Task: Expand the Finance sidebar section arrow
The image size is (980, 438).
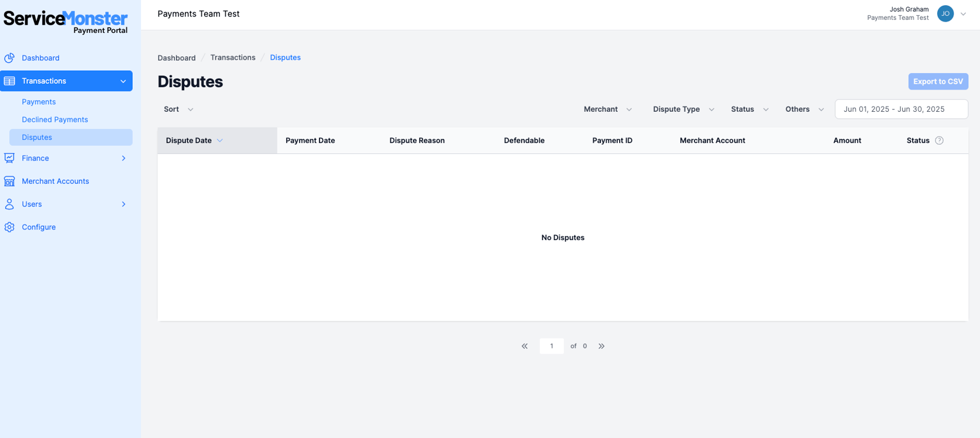Action: [123, 158]
